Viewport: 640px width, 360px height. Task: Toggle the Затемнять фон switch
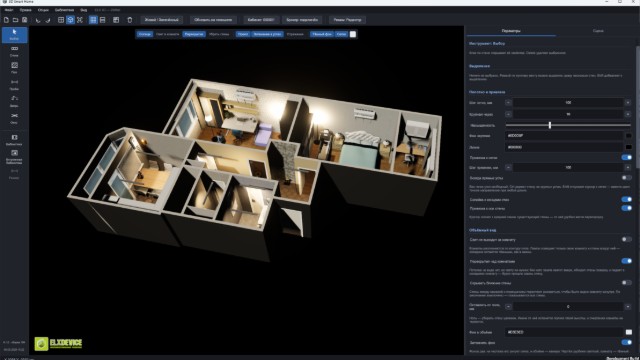pyautogui.click(x=626, y=342)
